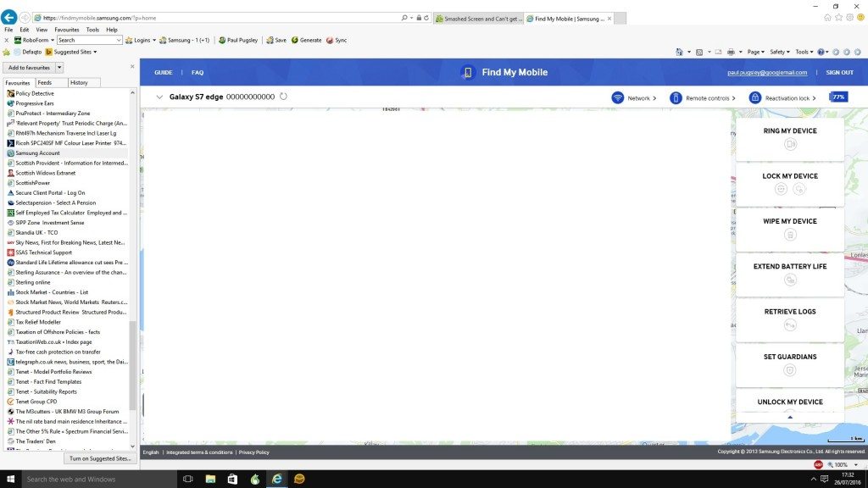The width and height of the screenshot is (868, 488).
Task: Click the Remote controls phone icon
Action: coord(676,97)
